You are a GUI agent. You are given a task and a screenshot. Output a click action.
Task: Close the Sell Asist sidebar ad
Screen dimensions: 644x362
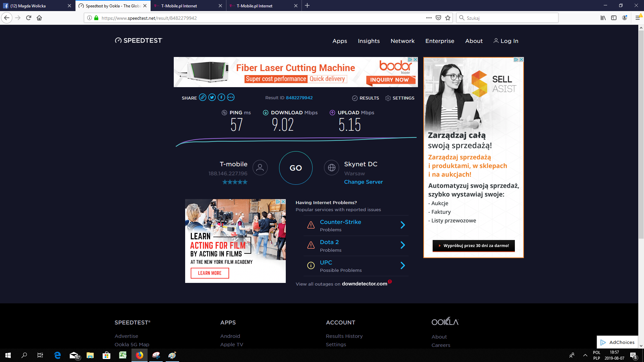pyautogui.click(x=521, y=59)
